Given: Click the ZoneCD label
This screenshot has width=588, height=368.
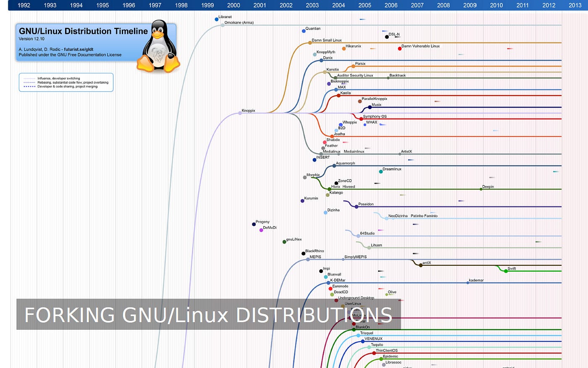Looking at the screenshot, I should point(345,181).
